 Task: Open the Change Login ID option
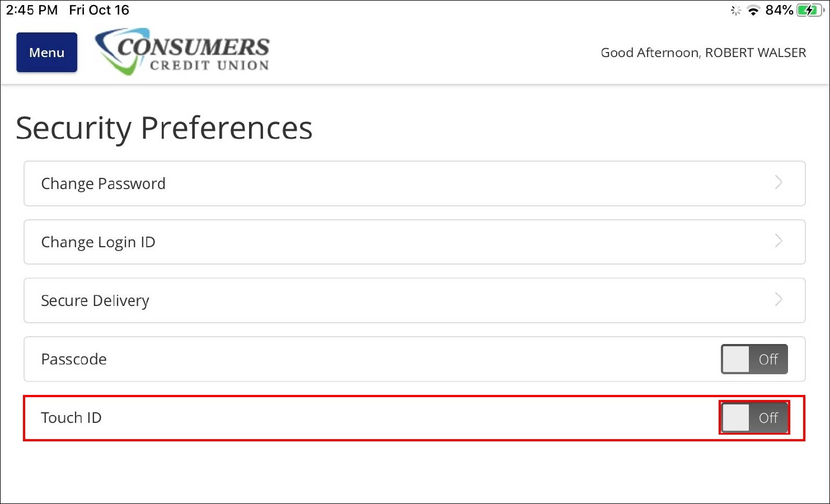click(414, 242)
